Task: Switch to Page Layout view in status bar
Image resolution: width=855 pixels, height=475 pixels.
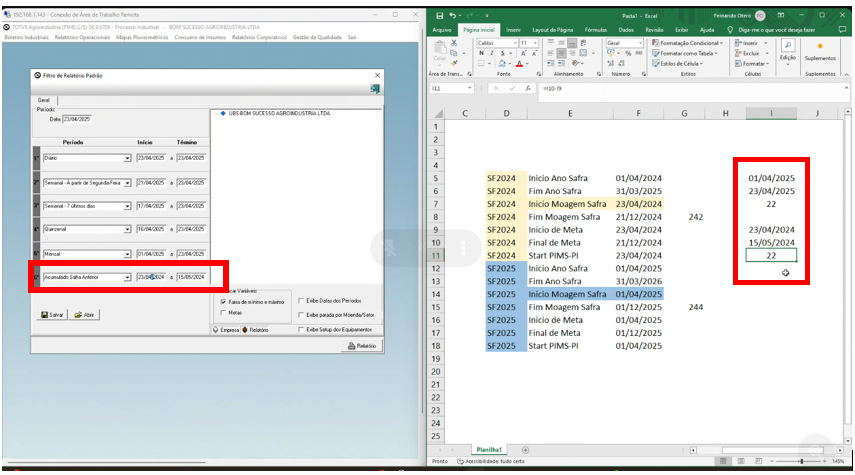Action: click(x=741, y=461)
